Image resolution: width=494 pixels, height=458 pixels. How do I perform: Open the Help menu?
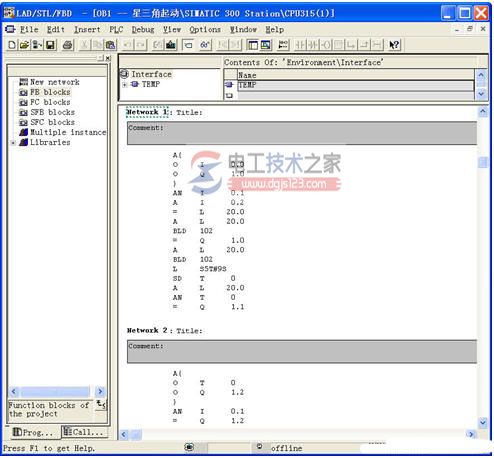pyautogui.click(x=275, y=30)
